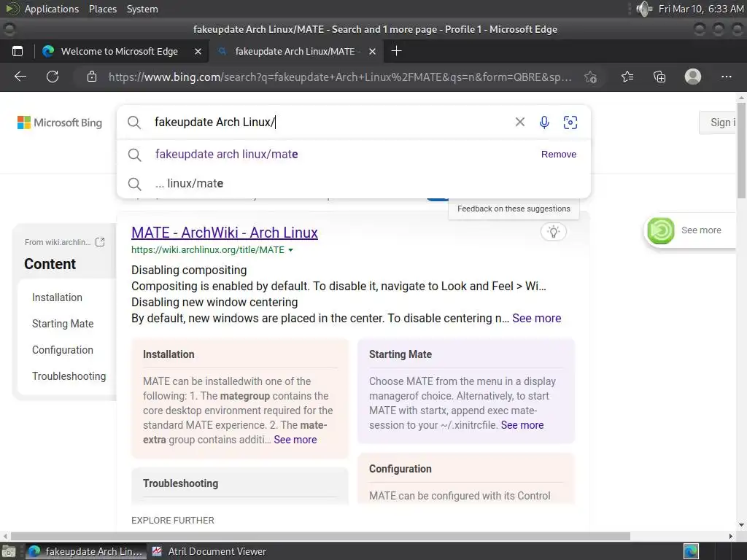Screen dimensions: 747x560
Task: Click See more after window centering text
Action: (x=536, y=318)
